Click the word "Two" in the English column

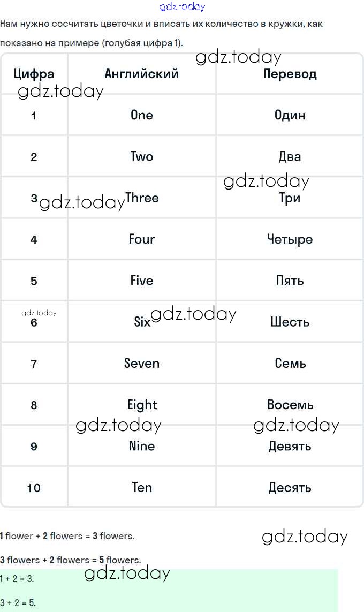[x=142, y=157]
